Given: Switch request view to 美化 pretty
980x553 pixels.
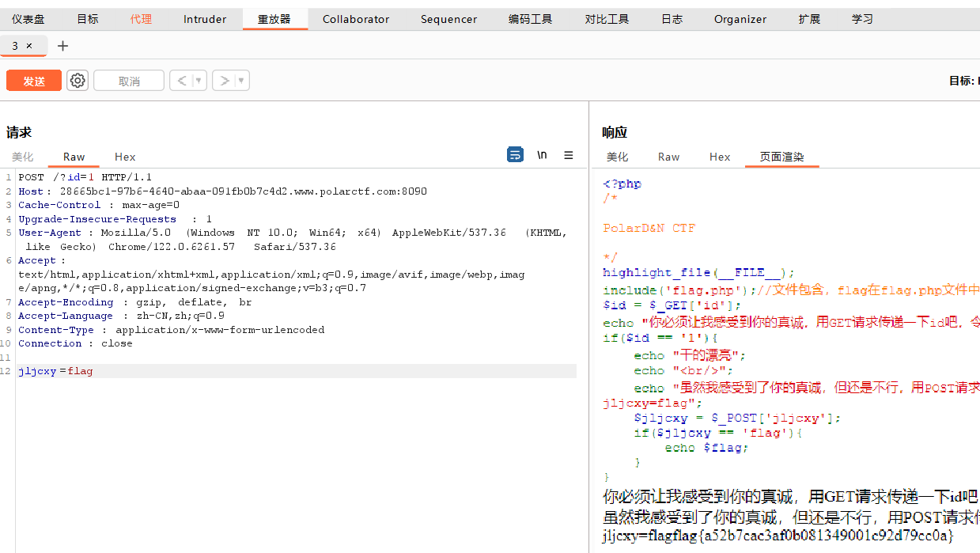Looking at the screenshot, I should coord(23,157).
